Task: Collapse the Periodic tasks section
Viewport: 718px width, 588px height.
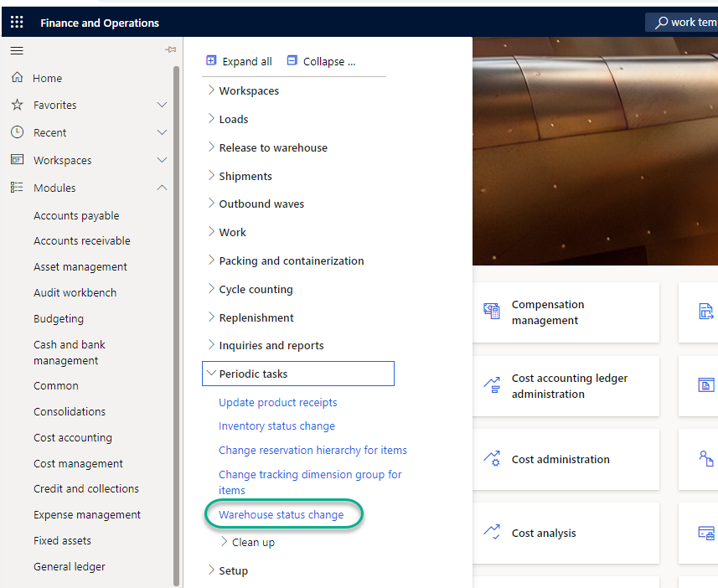Action: click(x=211, y=373)
